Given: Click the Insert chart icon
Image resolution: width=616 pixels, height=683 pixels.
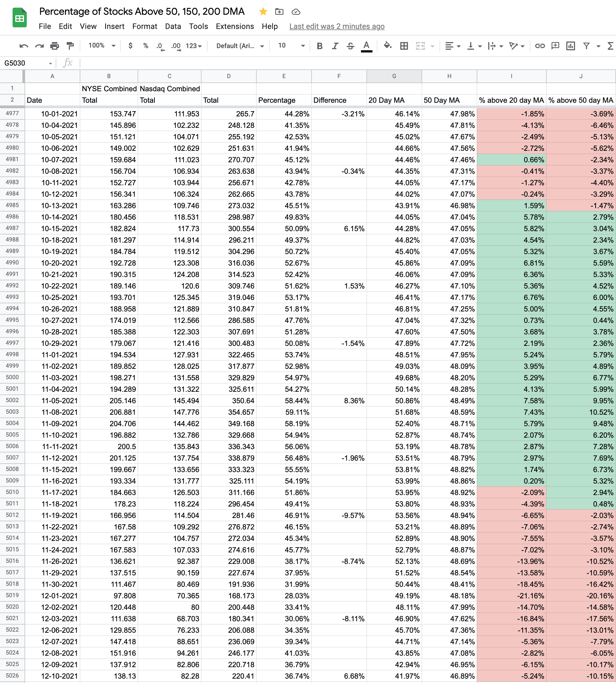Looking at the screenshot, I should 570,46.
